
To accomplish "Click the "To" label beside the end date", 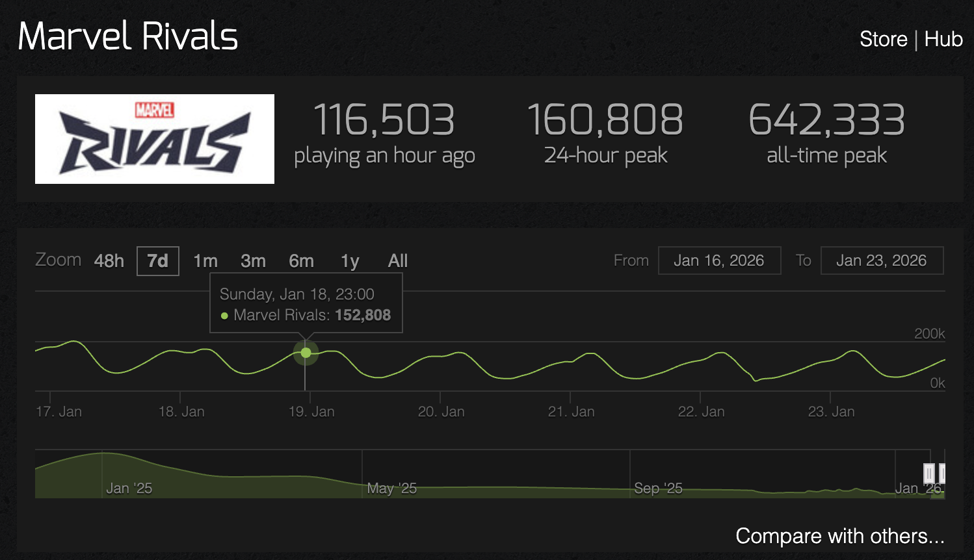I will coord(804,261).
